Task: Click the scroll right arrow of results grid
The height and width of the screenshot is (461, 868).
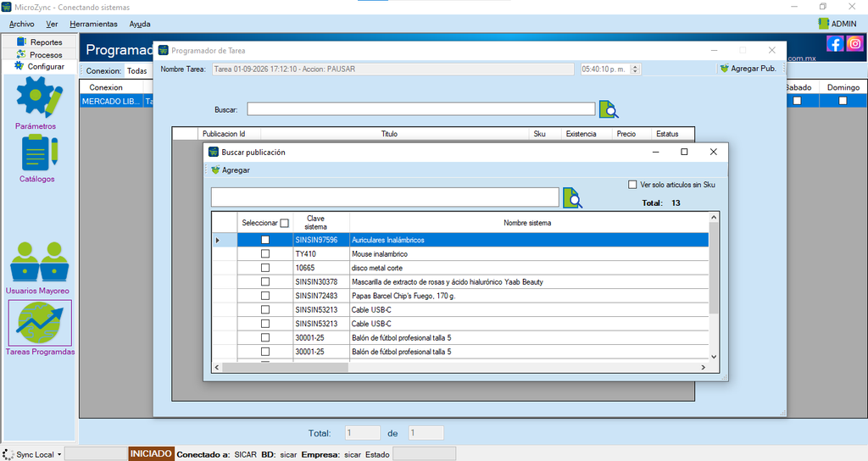Action: (704, 367)
